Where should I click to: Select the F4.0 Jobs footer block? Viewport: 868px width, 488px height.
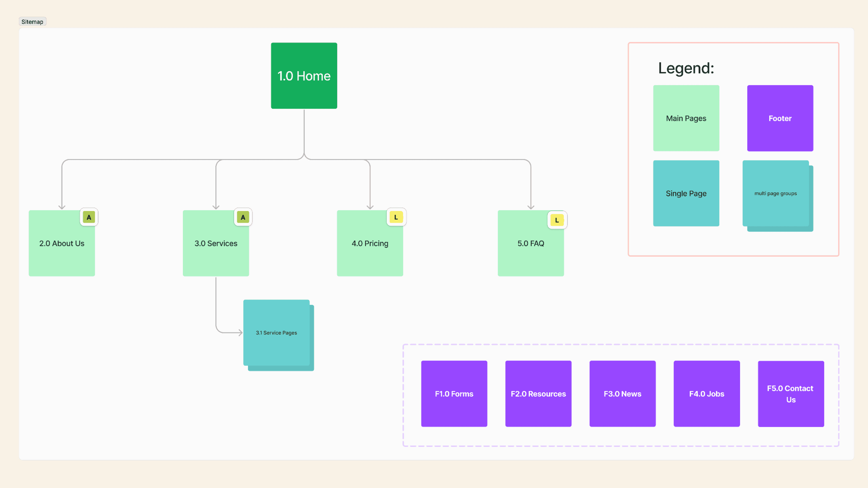tap(707, 394)
